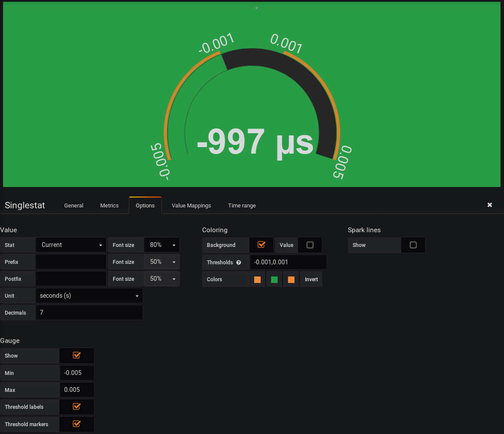Open the Stat dropdown showing Current
This screenshot has height=434, width=504.
point(71,245)
